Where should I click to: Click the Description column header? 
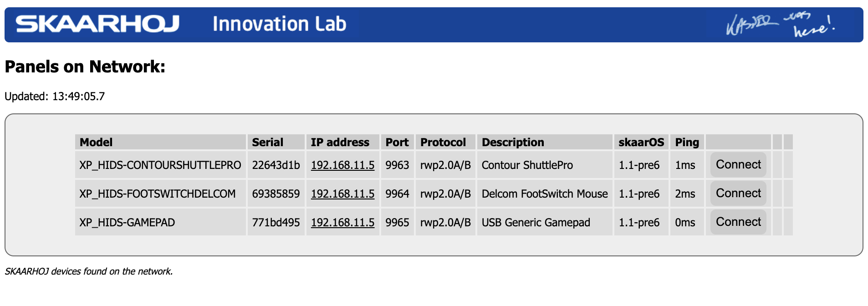tap(545, 142)
